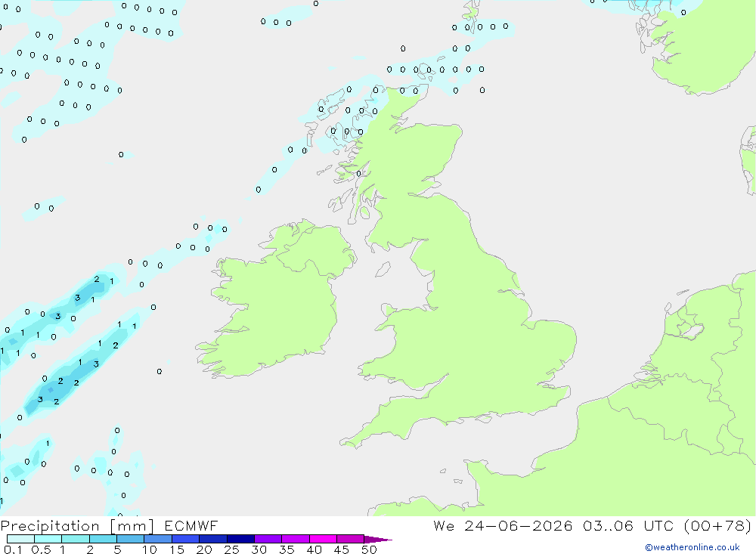
Task: Click the '30' legend scale label
Action: [x=259, y=549]
